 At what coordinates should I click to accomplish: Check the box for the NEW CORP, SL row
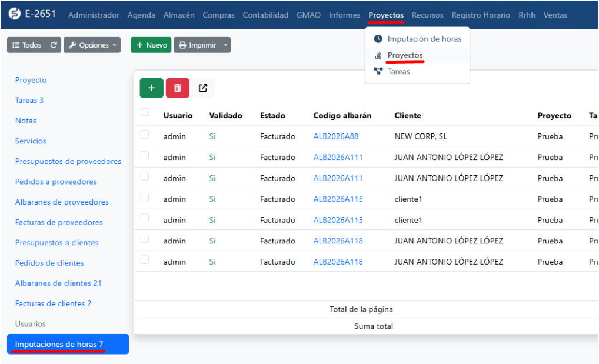pyautogui.click(x=145, y=135)
